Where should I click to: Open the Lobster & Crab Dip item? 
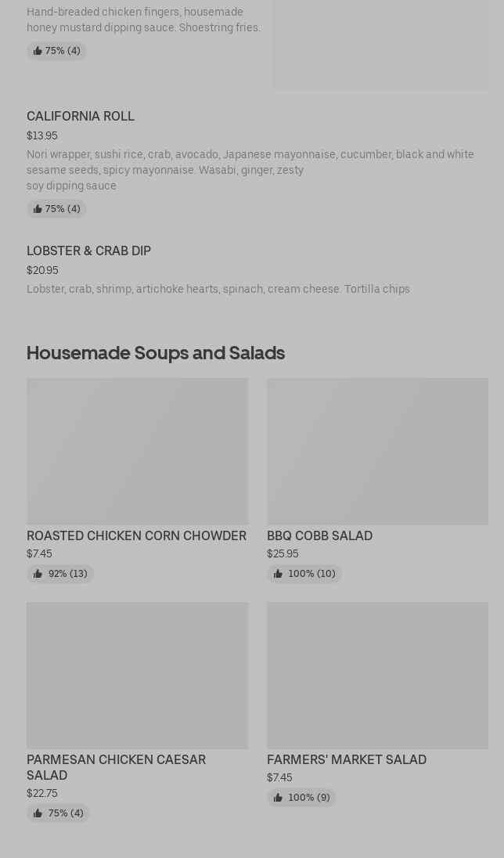(x=88, y=251)
